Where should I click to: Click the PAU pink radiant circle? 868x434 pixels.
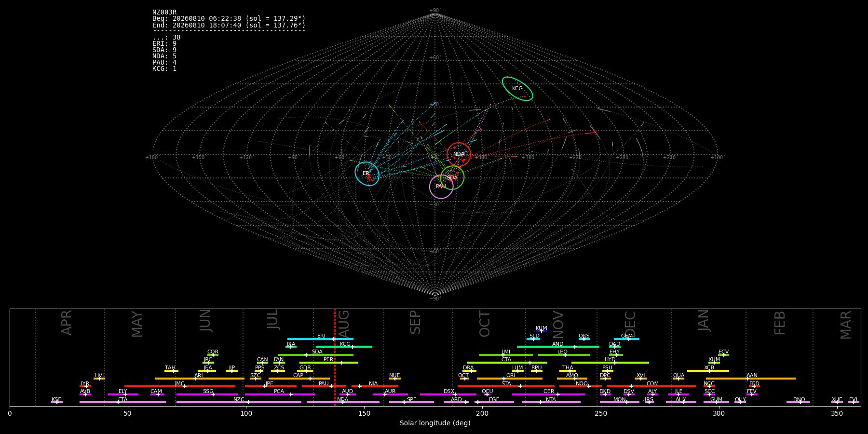click(441, 187)
